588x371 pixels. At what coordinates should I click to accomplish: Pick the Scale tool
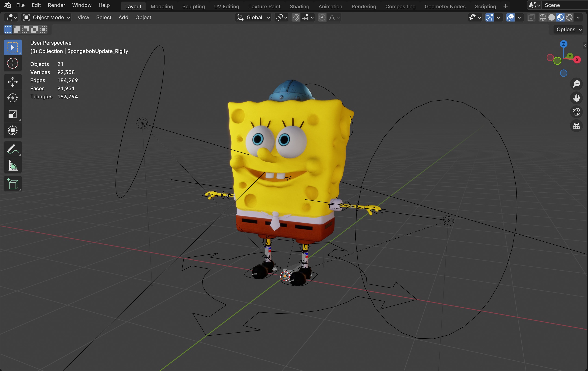click(x=13, y=114)
